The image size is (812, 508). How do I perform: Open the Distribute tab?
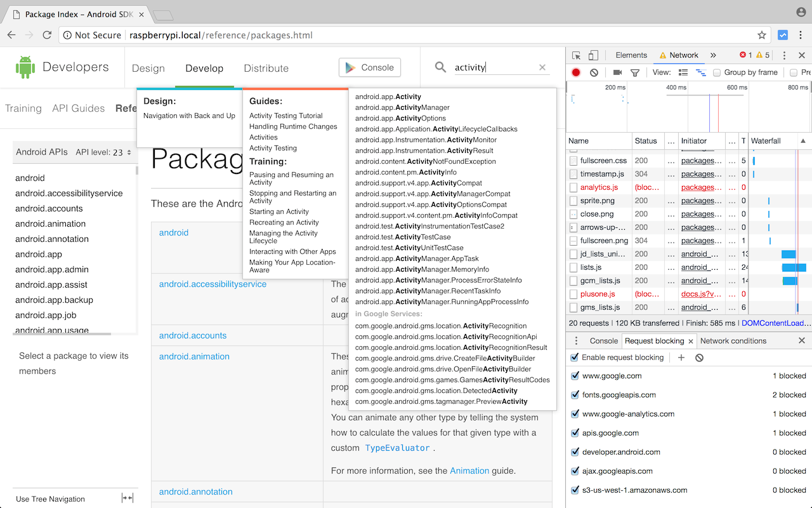[266, 69]
